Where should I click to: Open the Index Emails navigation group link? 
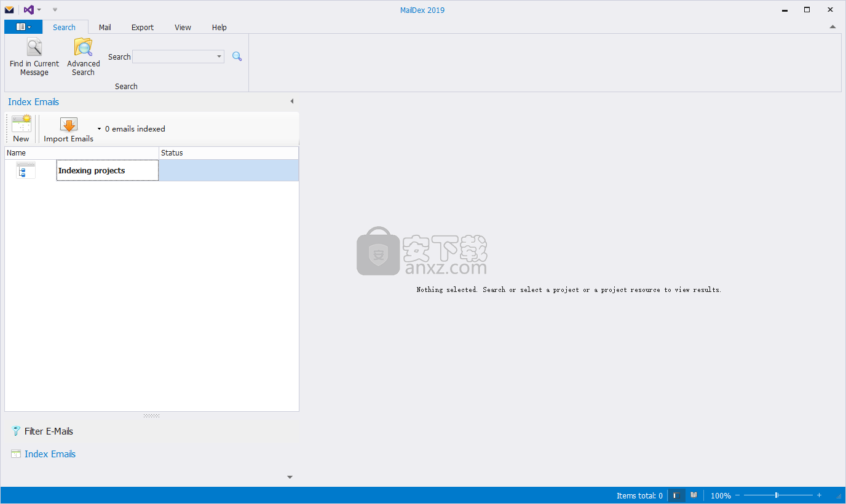[x=50, y=454]
